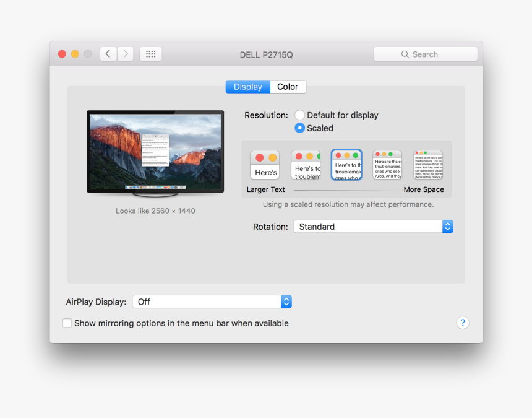
Task: Click the Rotation dropdown arrows
Action: (448, 227)
